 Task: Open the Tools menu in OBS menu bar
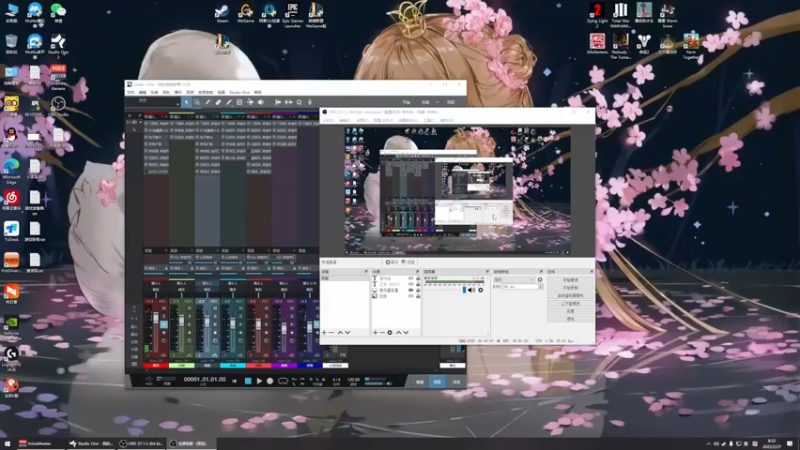point(429,120)
